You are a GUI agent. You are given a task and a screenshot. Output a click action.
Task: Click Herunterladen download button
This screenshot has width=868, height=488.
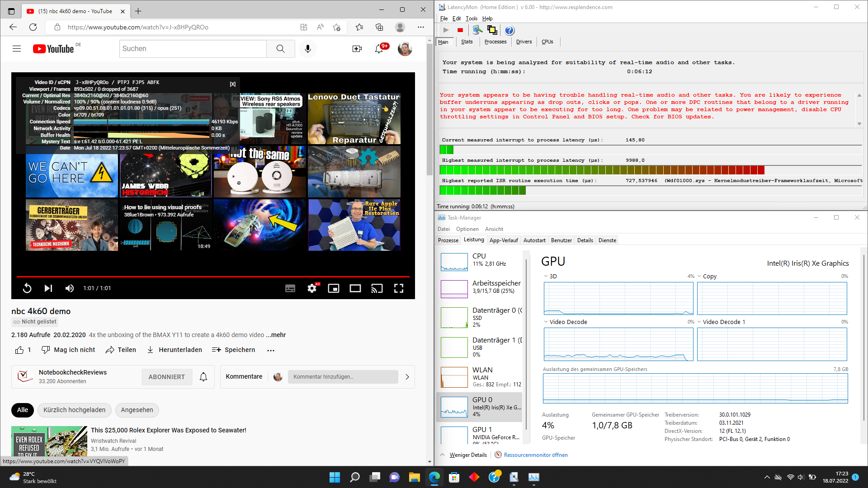click(x=175, y=350)
